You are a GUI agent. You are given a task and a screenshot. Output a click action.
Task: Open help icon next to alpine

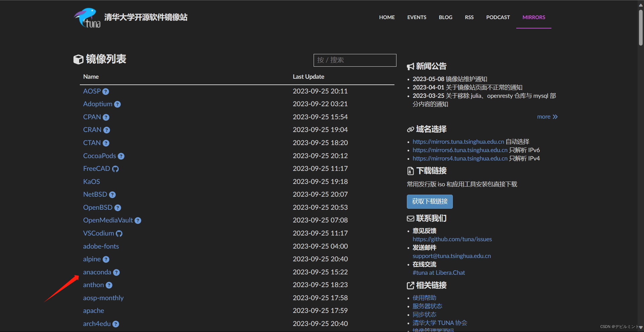click(x=106, y=259)
